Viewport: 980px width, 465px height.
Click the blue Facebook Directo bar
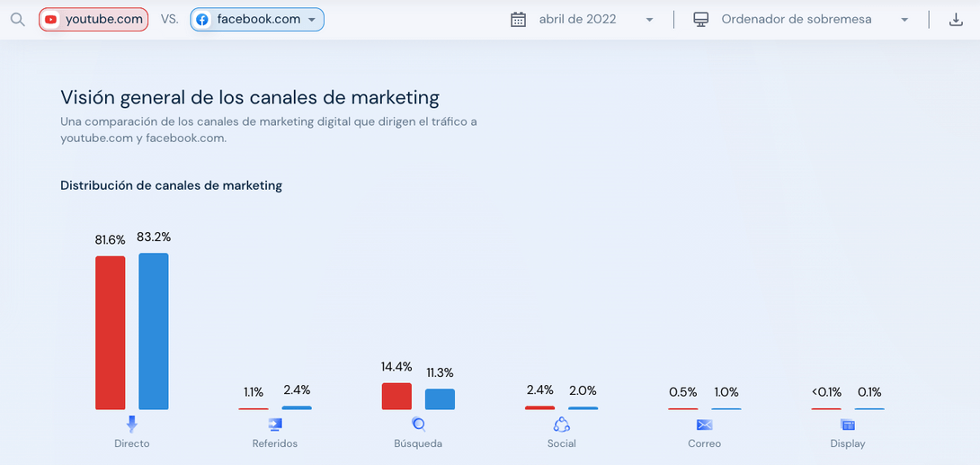point(154,331)
